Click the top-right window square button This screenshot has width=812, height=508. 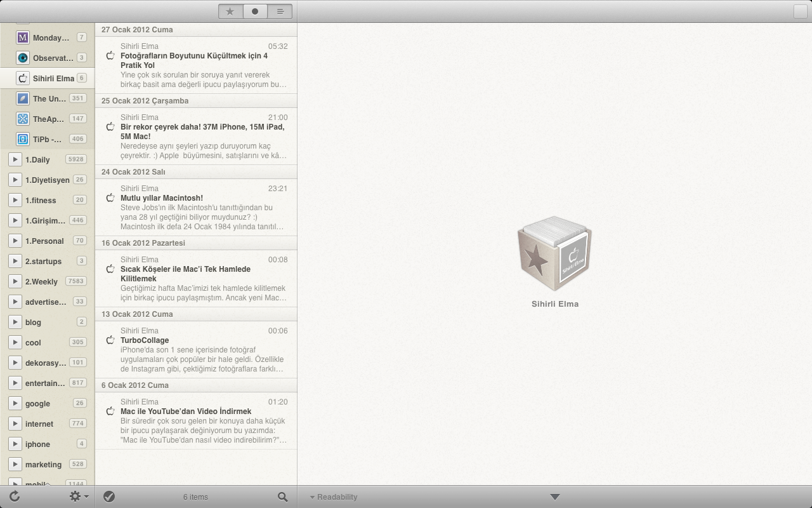click(x=801, y=11)
